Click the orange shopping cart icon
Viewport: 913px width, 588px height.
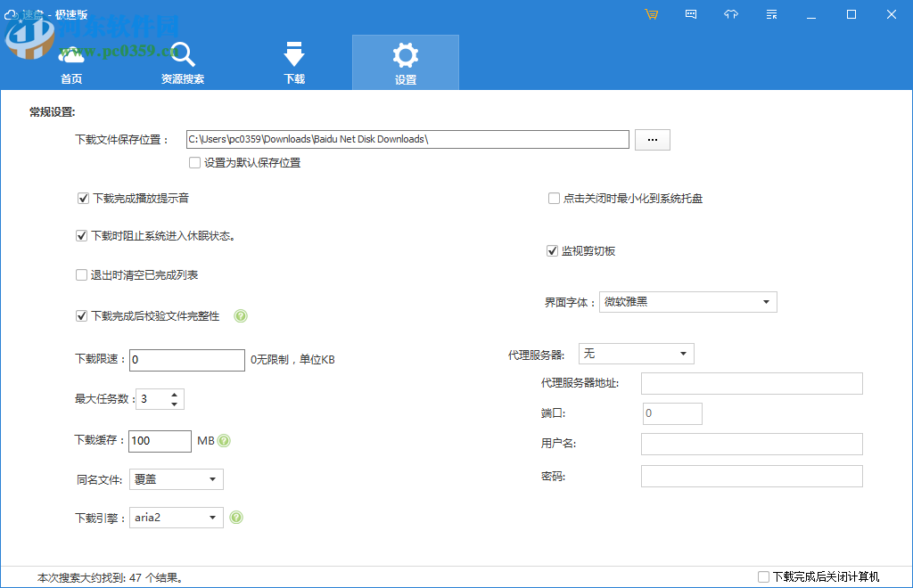(x=652, y=14)
